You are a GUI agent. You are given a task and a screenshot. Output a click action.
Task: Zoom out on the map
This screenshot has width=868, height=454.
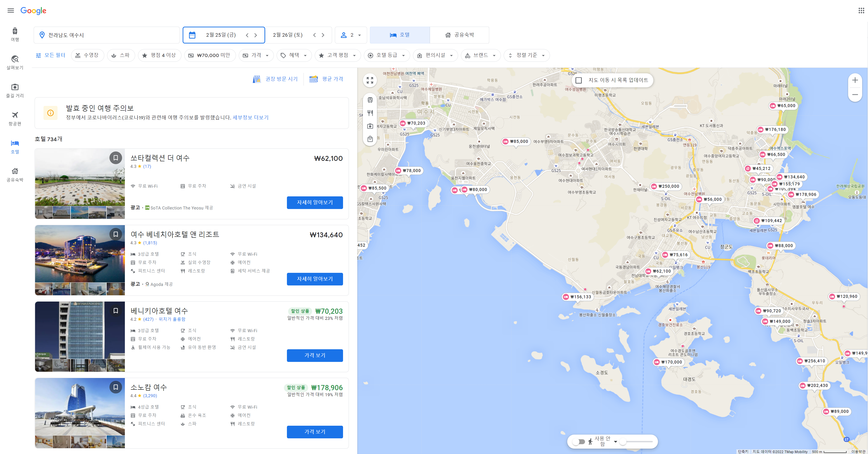[x=855, y=95]
